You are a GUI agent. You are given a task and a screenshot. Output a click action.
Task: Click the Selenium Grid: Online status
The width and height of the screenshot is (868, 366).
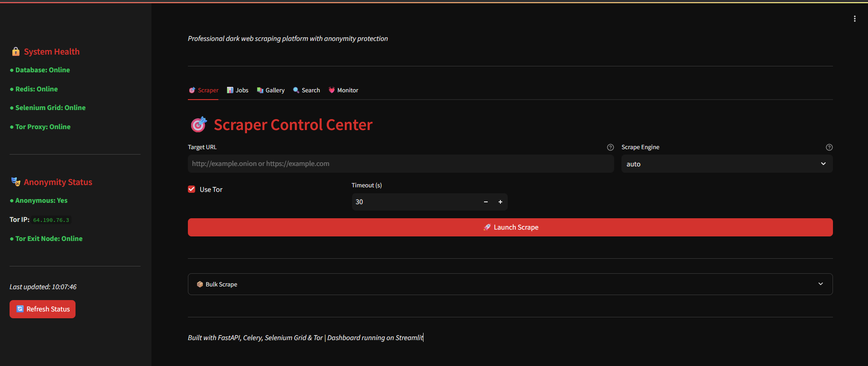tap(48, 108)
